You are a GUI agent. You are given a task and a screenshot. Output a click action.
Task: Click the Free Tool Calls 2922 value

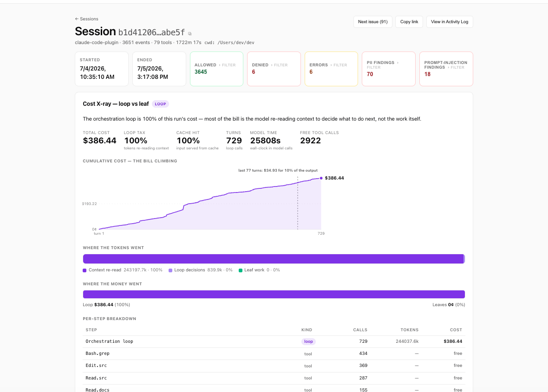point(310,141)
